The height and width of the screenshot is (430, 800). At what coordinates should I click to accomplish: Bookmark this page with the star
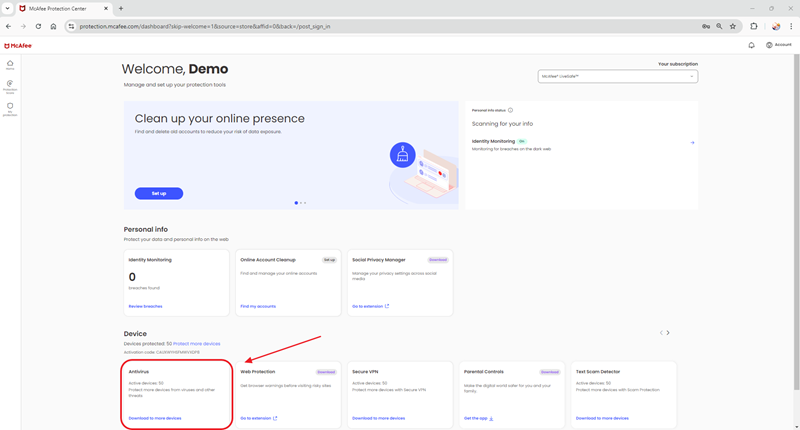[x=733, y=26]
